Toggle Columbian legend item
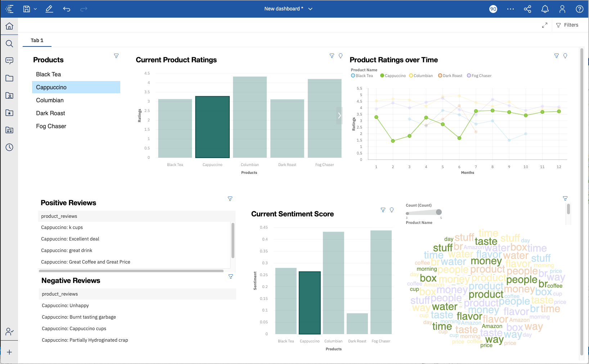589x364 pixels. coord(421,76)
